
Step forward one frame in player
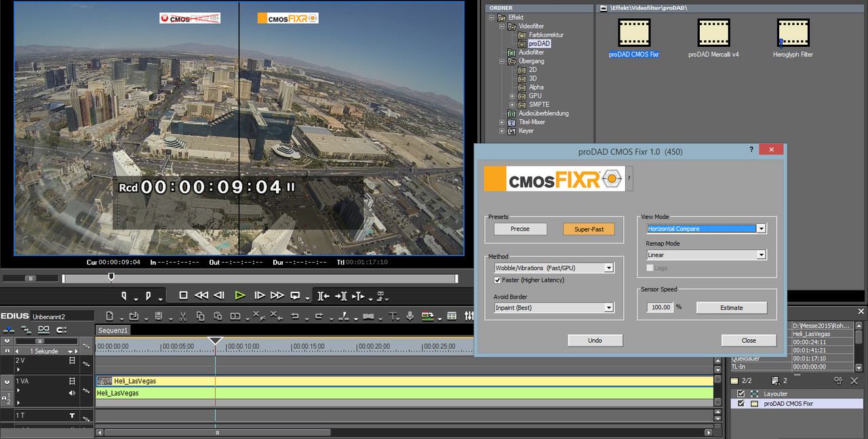click(259, 296)
